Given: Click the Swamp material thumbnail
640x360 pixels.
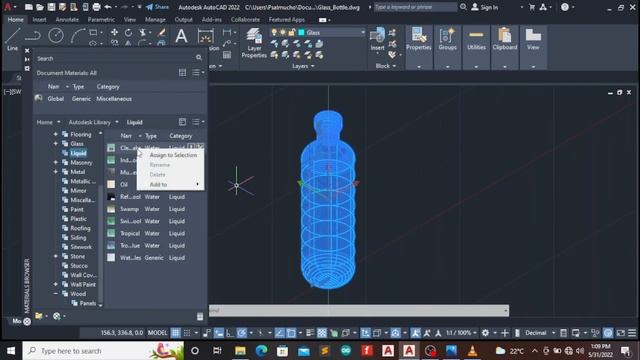Looking at the screenshot, I should 111,209.
